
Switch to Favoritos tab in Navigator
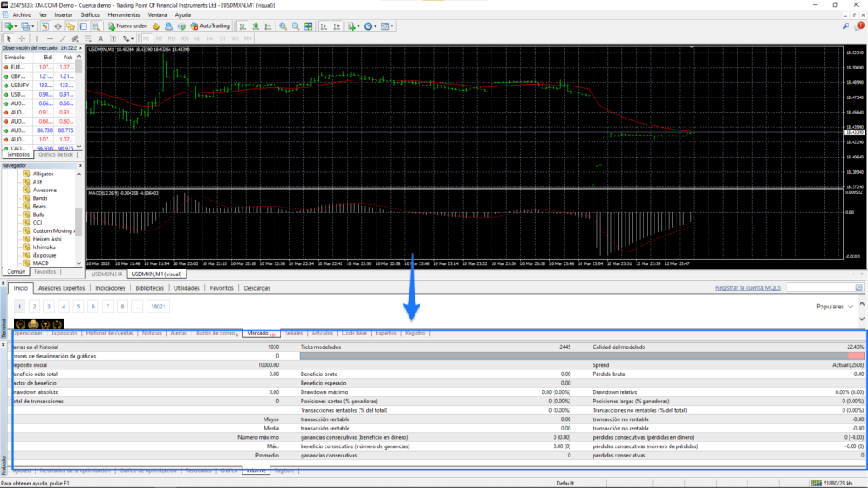(45, 272)
